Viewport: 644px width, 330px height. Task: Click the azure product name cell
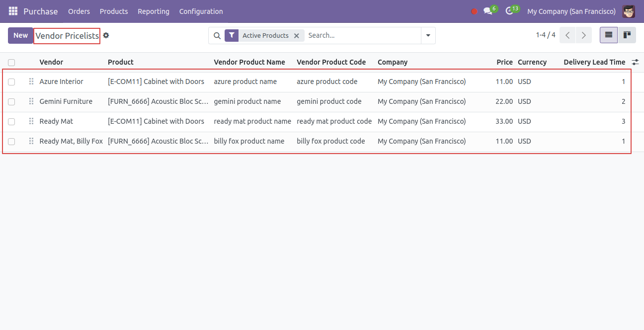(x=245, y=82)
